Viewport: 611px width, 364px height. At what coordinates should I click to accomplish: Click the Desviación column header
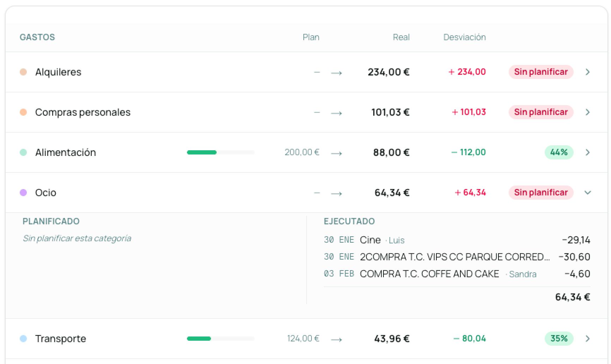click(x=464, y=37)
